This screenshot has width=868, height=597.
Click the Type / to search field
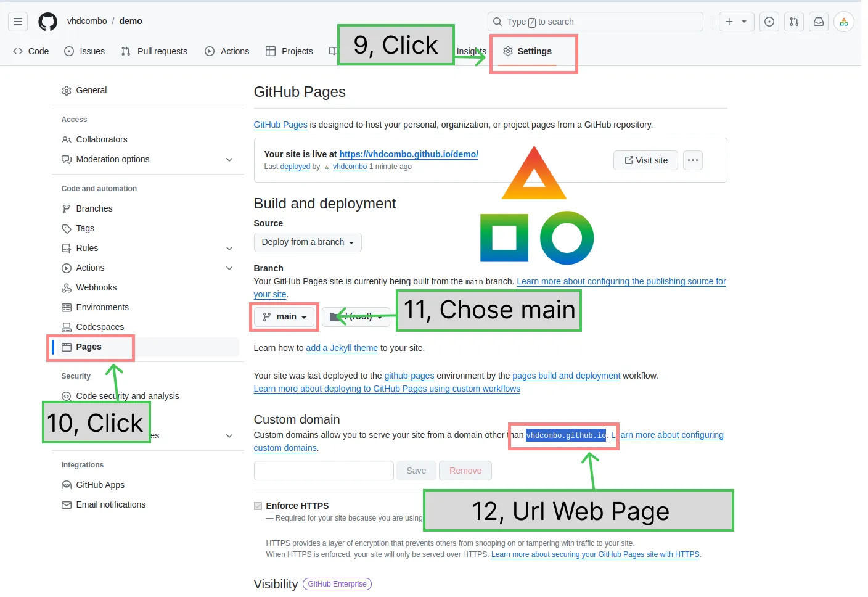pos(596,22)
